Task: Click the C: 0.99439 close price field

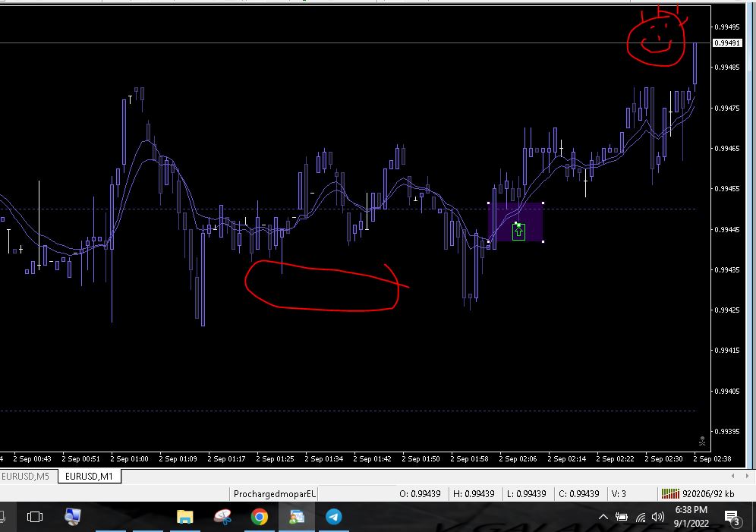Action: pos(579,493)
